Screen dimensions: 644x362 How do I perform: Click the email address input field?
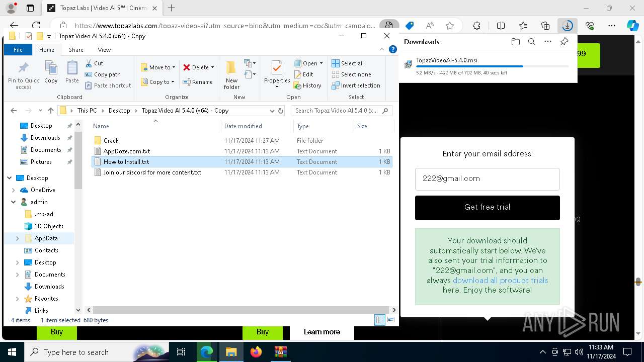pyautogui.click(x=487, y=178)
